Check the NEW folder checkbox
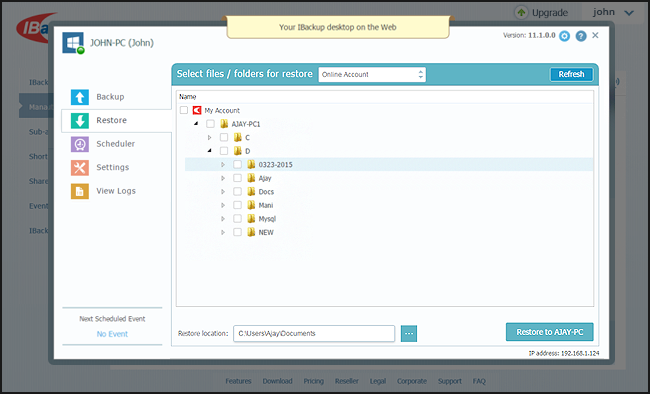The width and height of the screenshot is (650, 394). click(x=238, y=232)
